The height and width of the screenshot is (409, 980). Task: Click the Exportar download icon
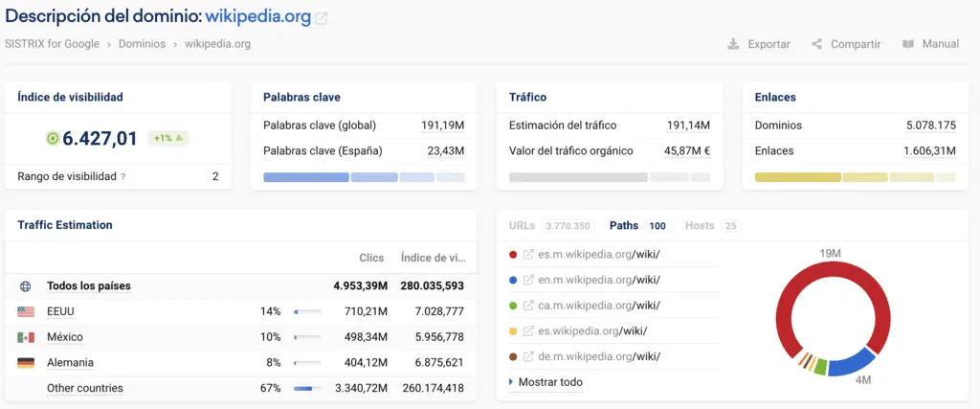(x=733, y=44)
